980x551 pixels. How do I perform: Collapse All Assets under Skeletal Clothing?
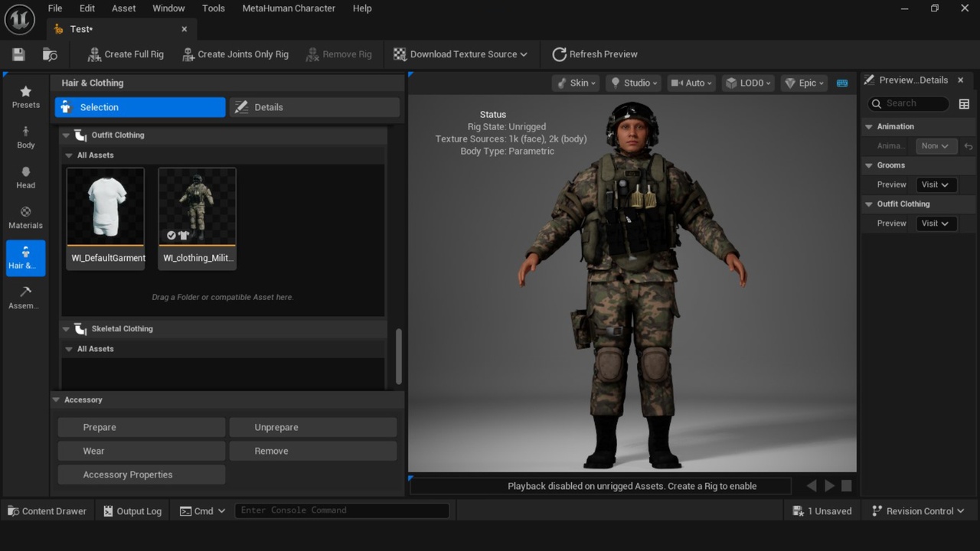(70, 349)
